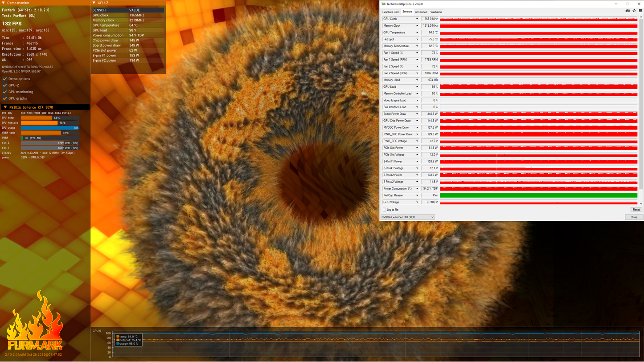
Task: Enable the Log to file checkbox
Action: (385, 210)
